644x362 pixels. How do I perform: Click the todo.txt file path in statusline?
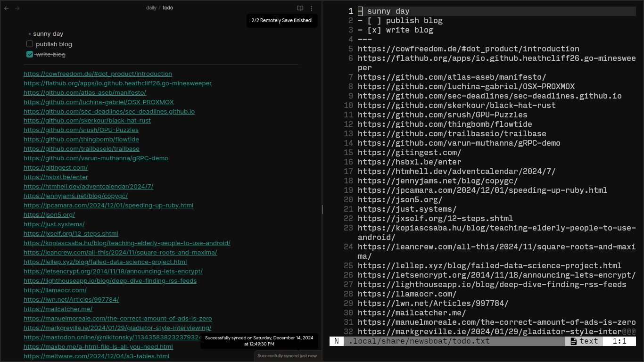coord(419,341)
